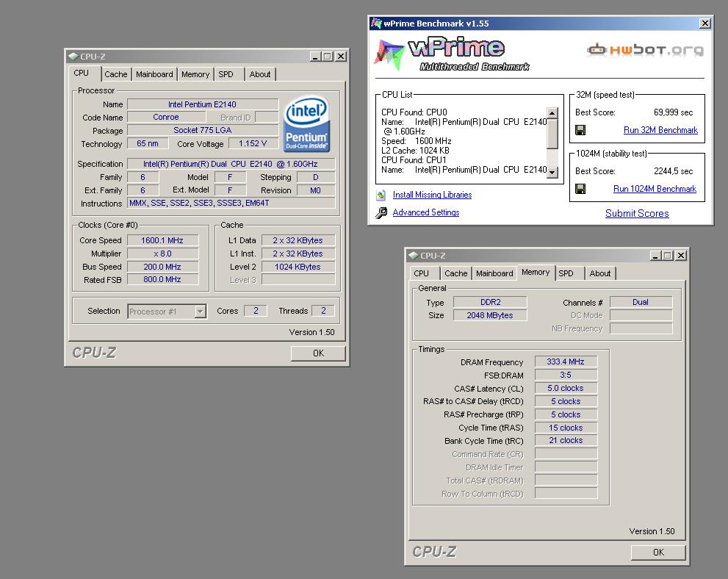Screen dimensions: 728x579
Task: Click the Core Voltage 1.152 V value
Action: click(253, 143)
